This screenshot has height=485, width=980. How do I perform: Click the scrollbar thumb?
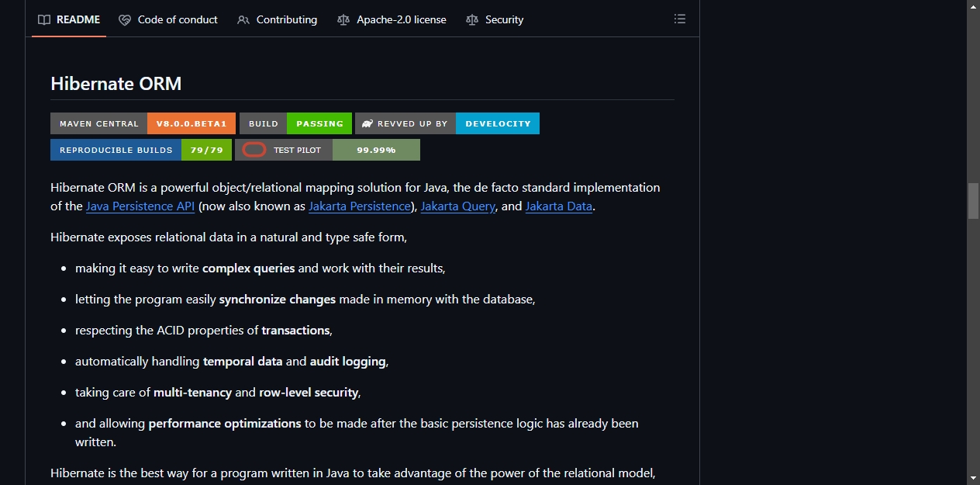pos(974,202)
